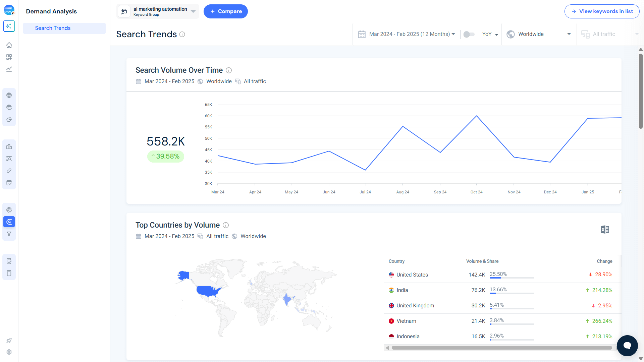This screenshot has width=644, height=362.
Task: Click the rocket icon near bottom sidebar
Action: [9, 341]
